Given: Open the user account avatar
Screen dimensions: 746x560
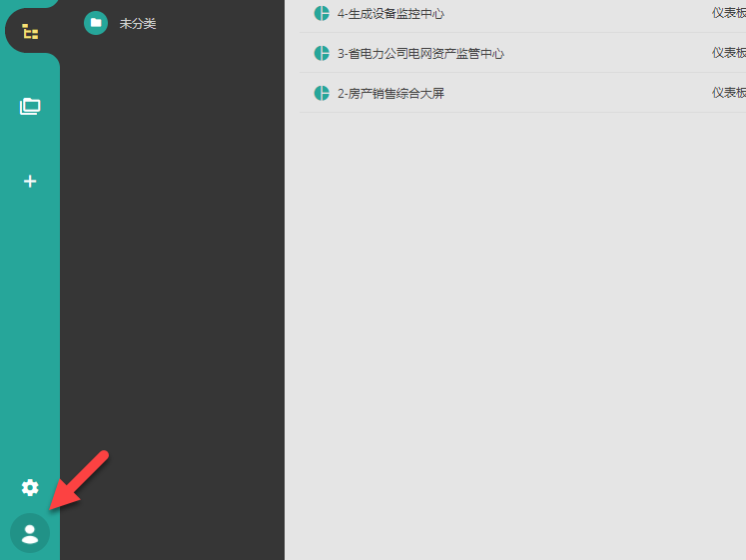Looking at the screenshot, I should pyautogui.click(x=30, y=533).
